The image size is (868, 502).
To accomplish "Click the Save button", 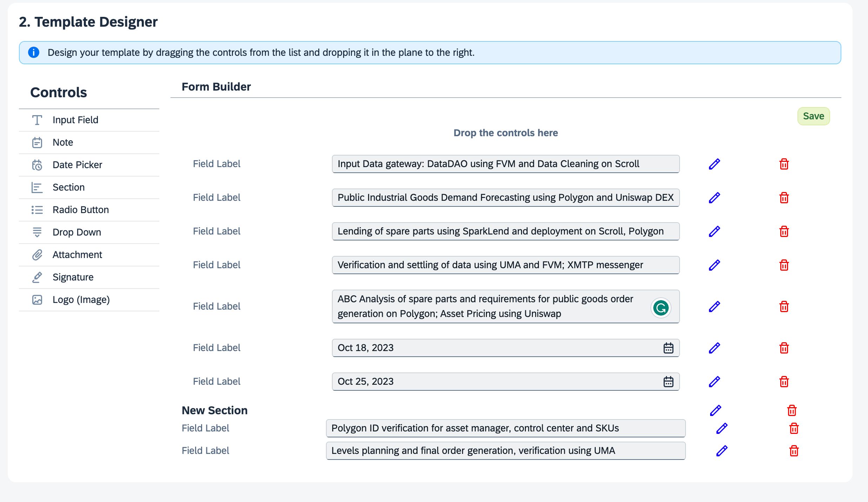I will [814, 115].
